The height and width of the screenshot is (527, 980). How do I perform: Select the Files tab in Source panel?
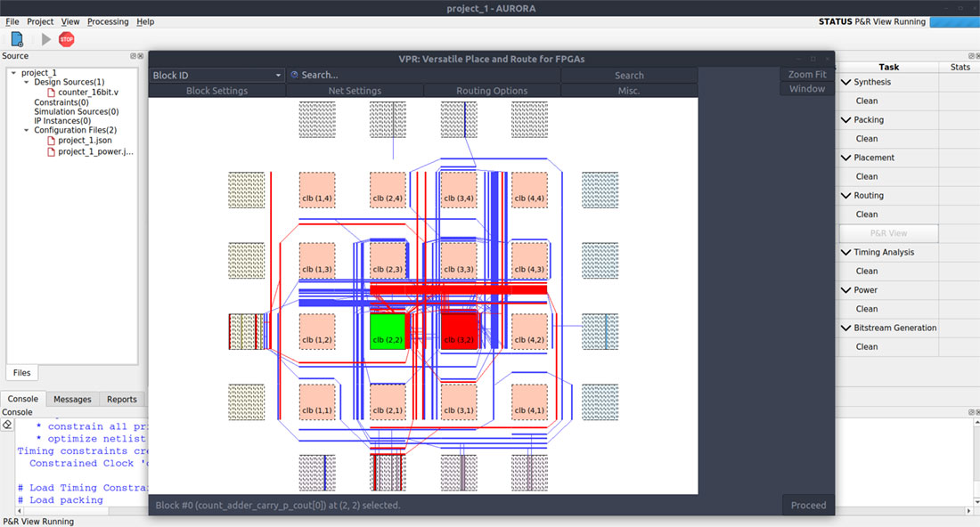(22, 373)
